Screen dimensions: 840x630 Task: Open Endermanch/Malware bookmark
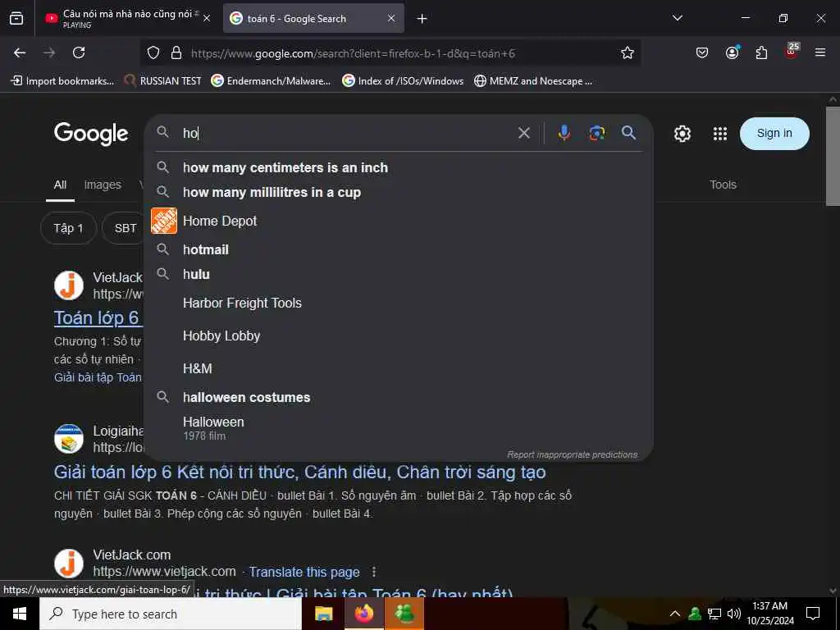coord(271,81)
